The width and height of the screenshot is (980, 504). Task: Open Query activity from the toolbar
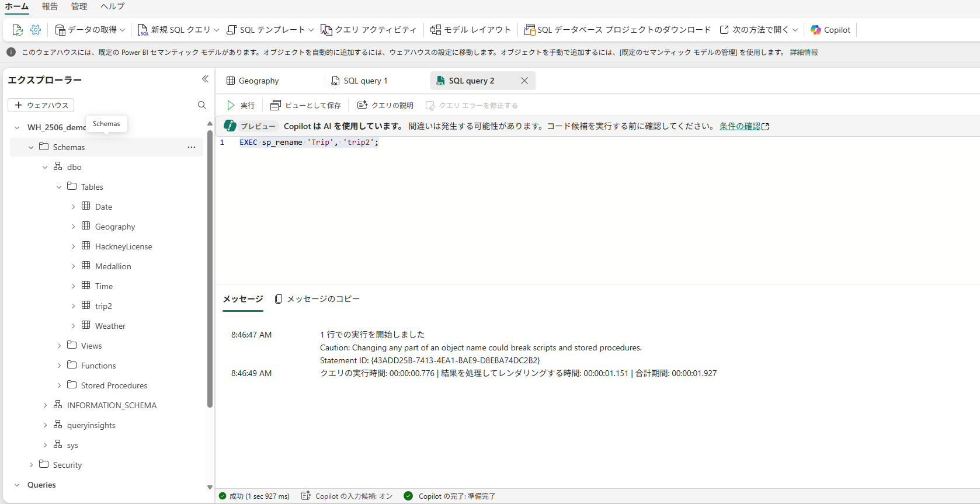369,30
